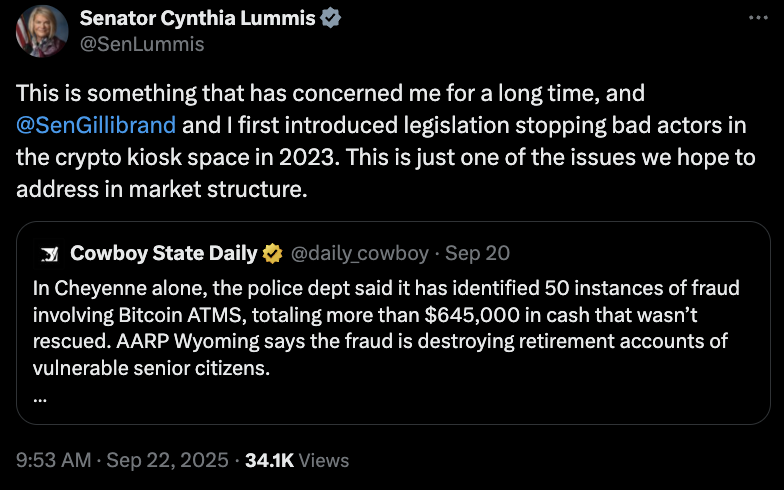Follow the @SenGillibrand mention link
This screenshot has width=784, height=490.
click(x=95, y=126)
